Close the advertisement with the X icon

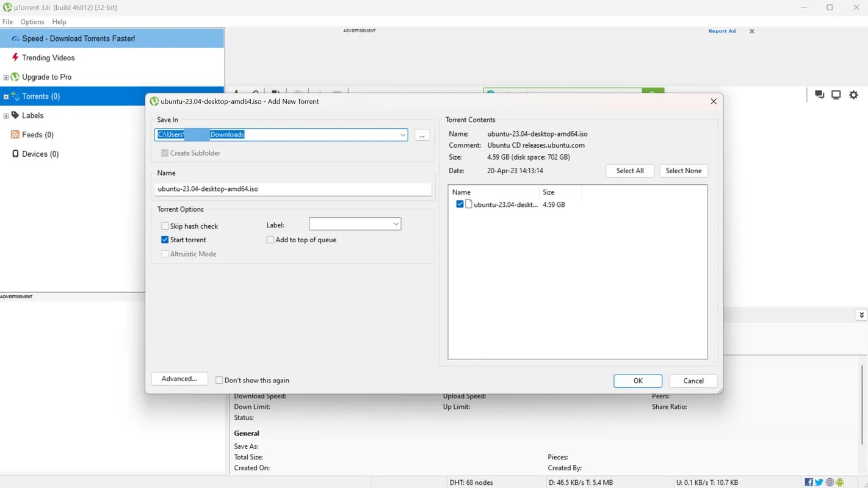click(x=752, y=31)
